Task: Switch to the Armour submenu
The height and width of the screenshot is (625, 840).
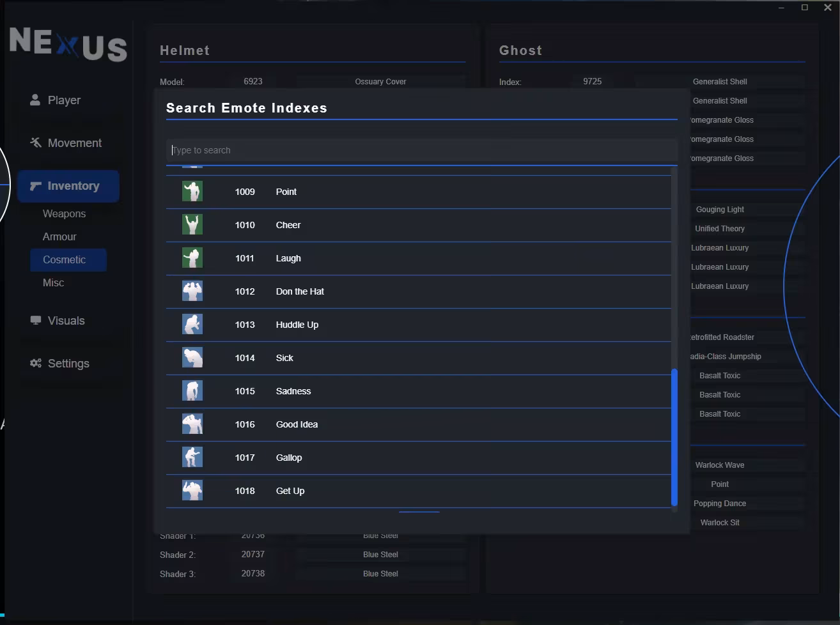Action: tap(59, 236)
